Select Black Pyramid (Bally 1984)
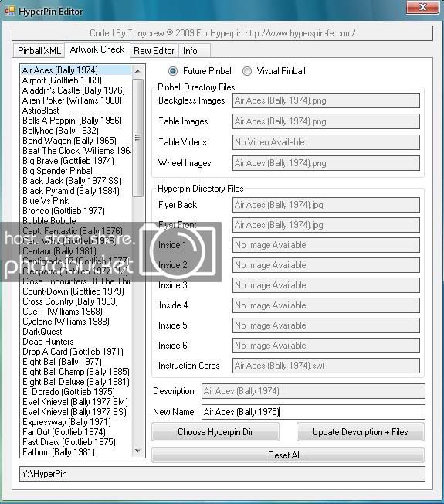This screenshot has width=444, height=504. click(x=76, y=191)
